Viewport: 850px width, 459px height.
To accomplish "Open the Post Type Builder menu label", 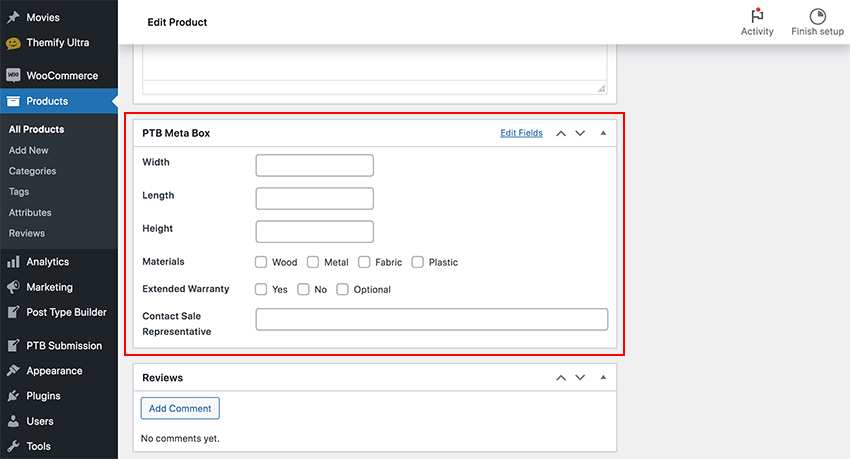I will [66, 313].
